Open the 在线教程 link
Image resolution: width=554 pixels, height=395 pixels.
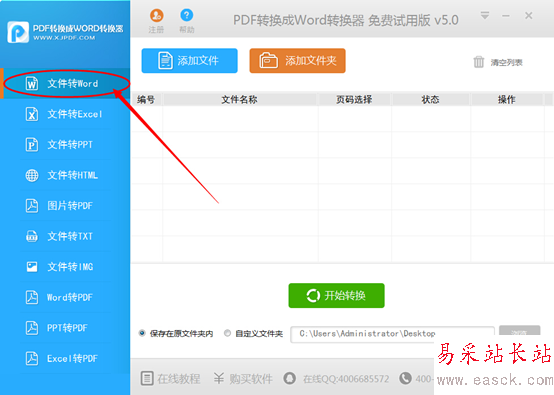coord(179,379)
